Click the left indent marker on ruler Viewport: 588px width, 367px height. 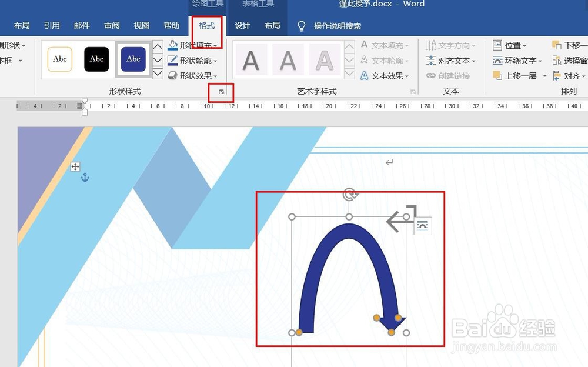pyautogui.click(x=85, y=112)
